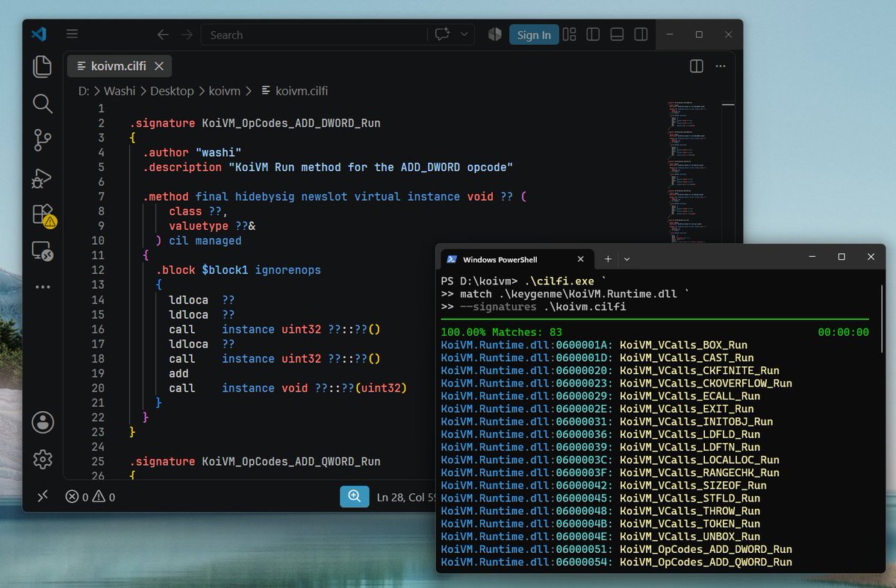896x588 pixels.
Task: Click the Ln 28, Col position indicator
Action: pos(406,497)
